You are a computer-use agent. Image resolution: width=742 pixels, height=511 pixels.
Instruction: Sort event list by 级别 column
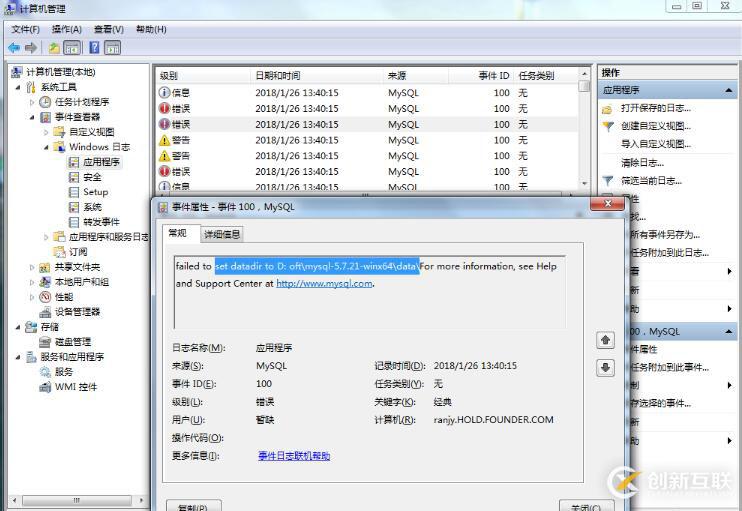tap(203, 76)
